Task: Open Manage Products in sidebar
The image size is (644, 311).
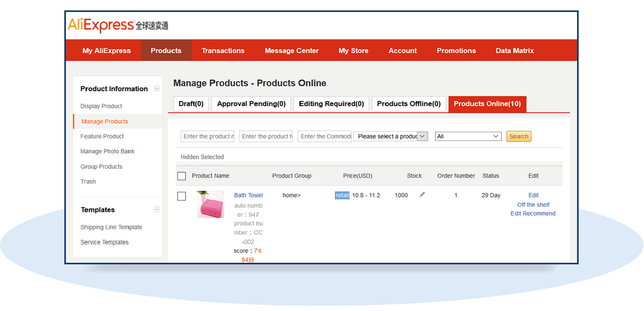Action: coord(105,121)
